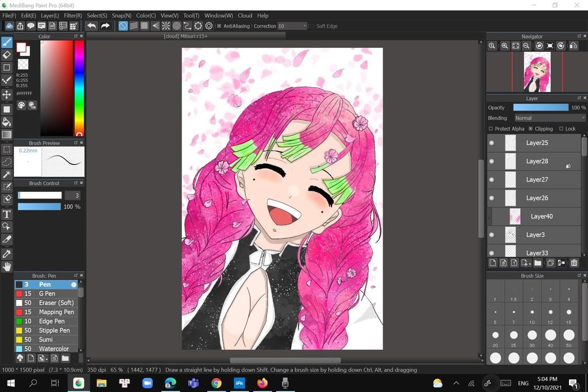The height and width of the screenshot is (392, 588).
Task: Open Pen brush settings gear
Action: 73,285
